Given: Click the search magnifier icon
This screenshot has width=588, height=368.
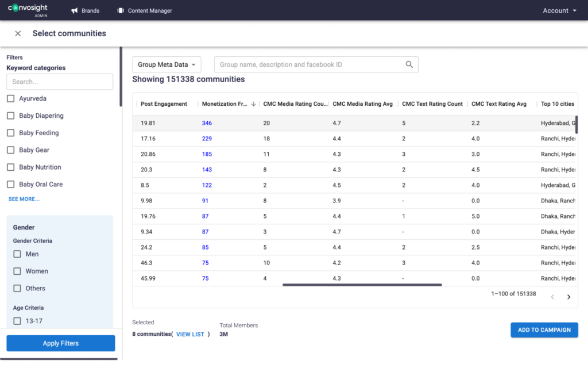Looking at the screenshot, I should pos(409,64).
